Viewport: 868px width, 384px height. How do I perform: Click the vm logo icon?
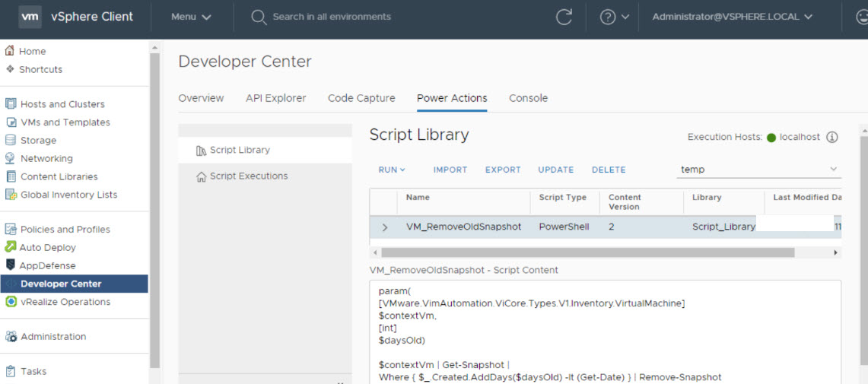30,17
